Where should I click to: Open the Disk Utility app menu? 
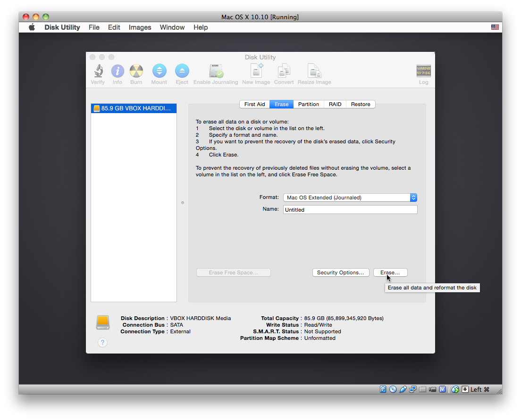(x=62, y=27)
